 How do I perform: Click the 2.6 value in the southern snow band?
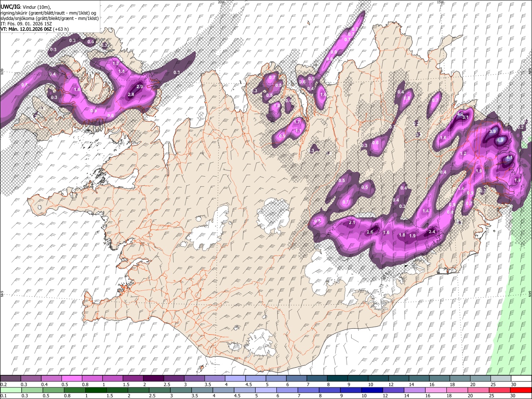(x=370, y=232)
